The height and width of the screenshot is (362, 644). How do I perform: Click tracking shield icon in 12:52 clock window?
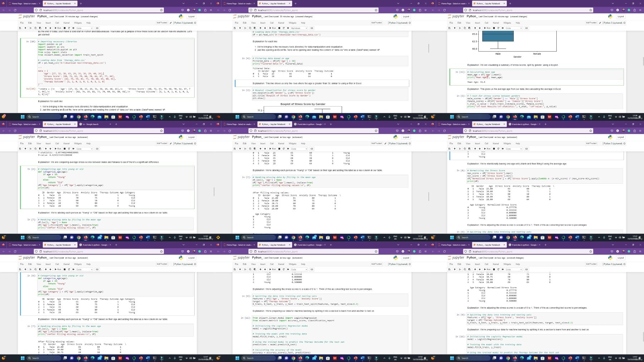coord(251,251)
